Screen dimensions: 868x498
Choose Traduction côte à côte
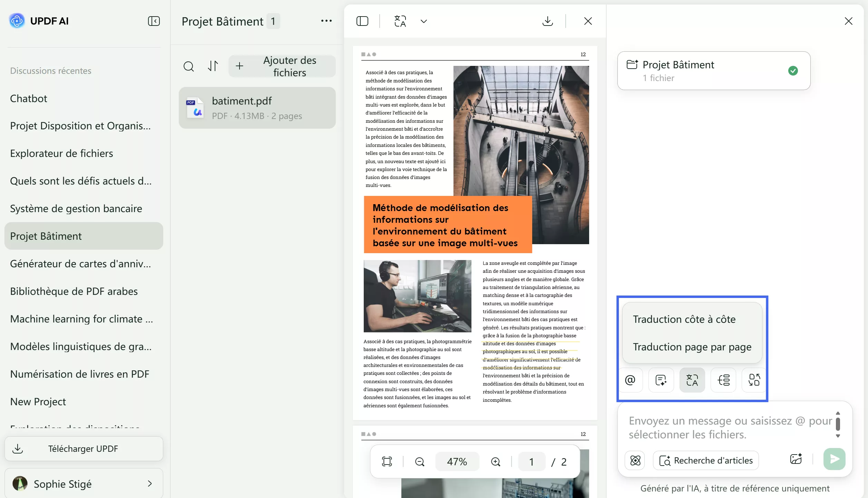click(x=684, y=319)
